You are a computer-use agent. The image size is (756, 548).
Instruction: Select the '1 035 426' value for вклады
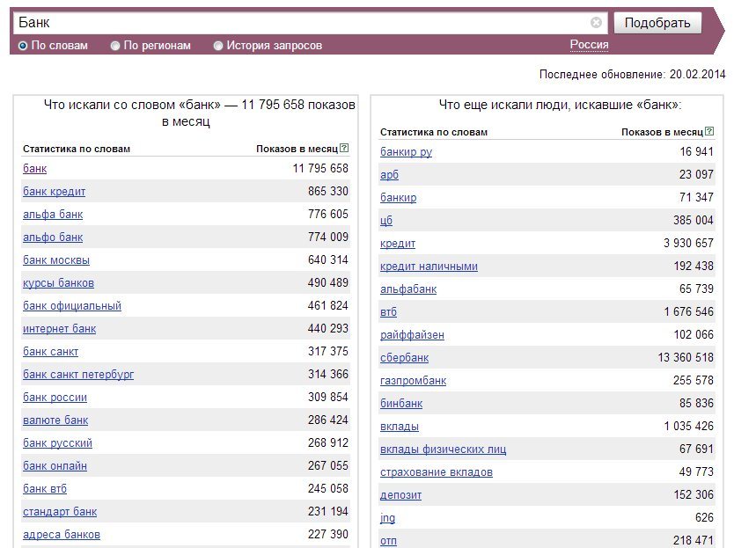pyautogui.click(x=688, y=427)
